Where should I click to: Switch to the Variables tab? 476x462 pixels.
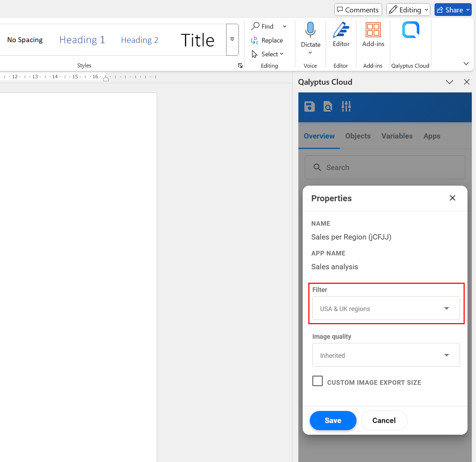(x=397, y=136)
